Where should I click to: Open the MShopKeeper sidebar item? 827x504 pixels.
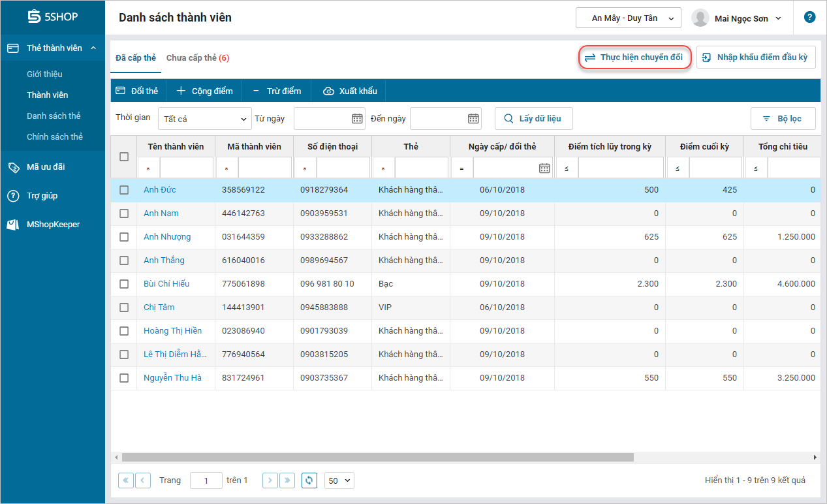53,224
